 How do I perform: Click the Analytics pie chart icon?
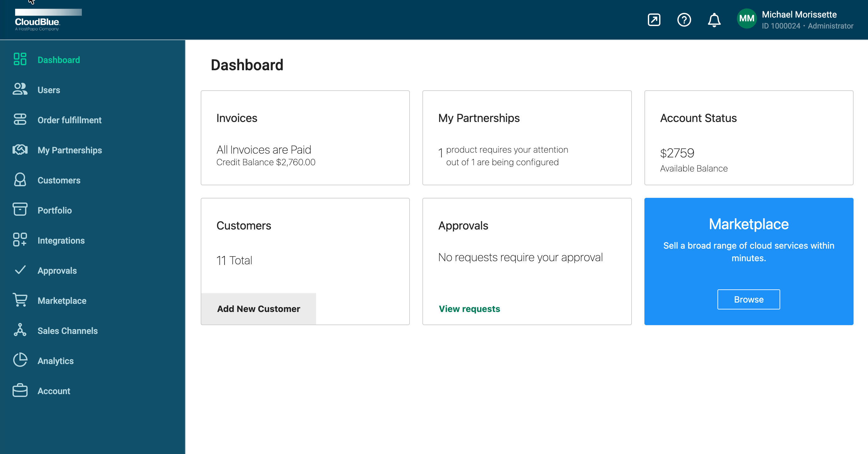20,360
